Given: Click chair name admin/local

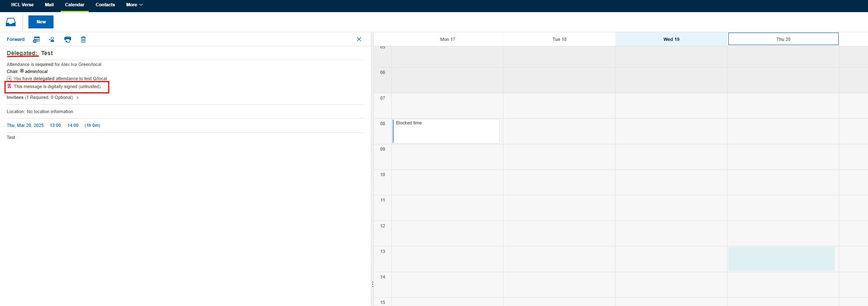Looking at the screenshot, I should coord(36,71).
